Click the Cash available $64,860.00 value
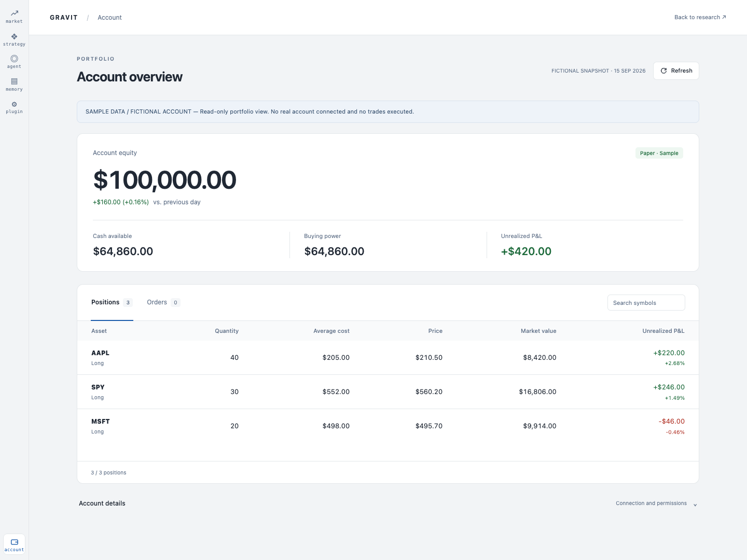This screenshot has width=747, height=560. pos(123,251)
